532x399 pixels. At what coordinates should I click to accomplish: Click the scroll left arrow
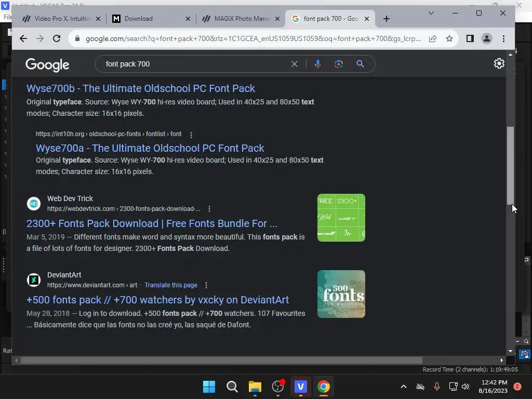[x=16, y=361]
